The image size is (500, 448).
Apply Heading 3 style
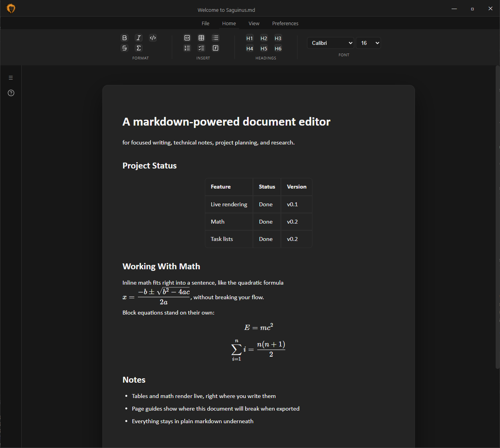[278, 38]
